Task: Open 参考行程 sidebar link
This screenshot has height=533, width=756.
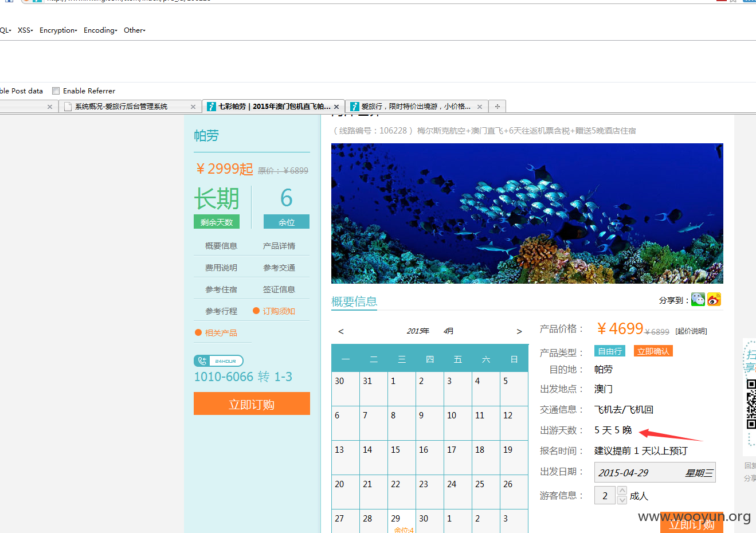Action: click(x=221, y=311)
